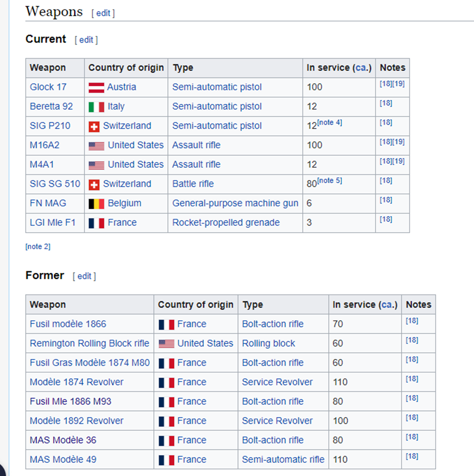Click the note 4 superscript

coord(330,123)
